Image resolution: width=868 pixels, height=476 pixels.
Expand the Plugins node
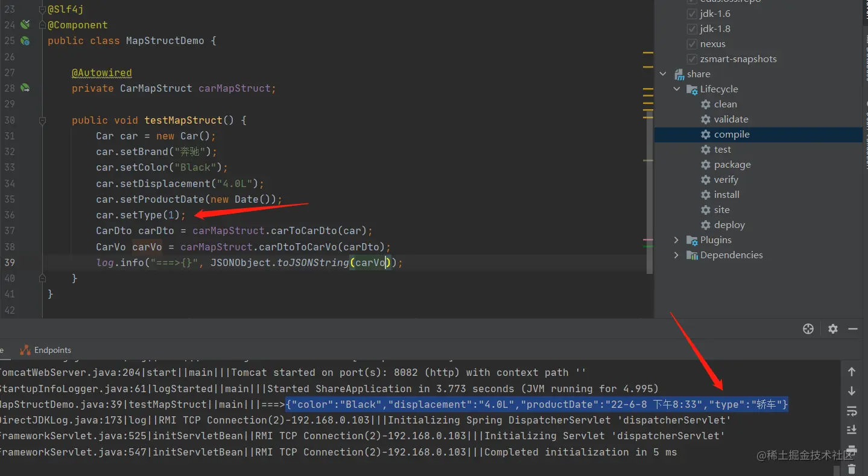point(677,240)
